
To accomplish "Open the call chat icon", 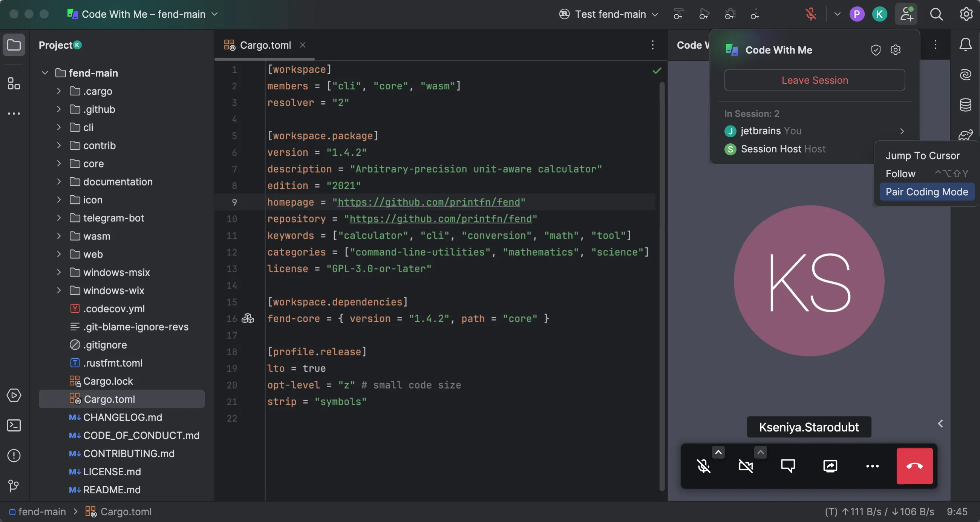I will 787,466.
